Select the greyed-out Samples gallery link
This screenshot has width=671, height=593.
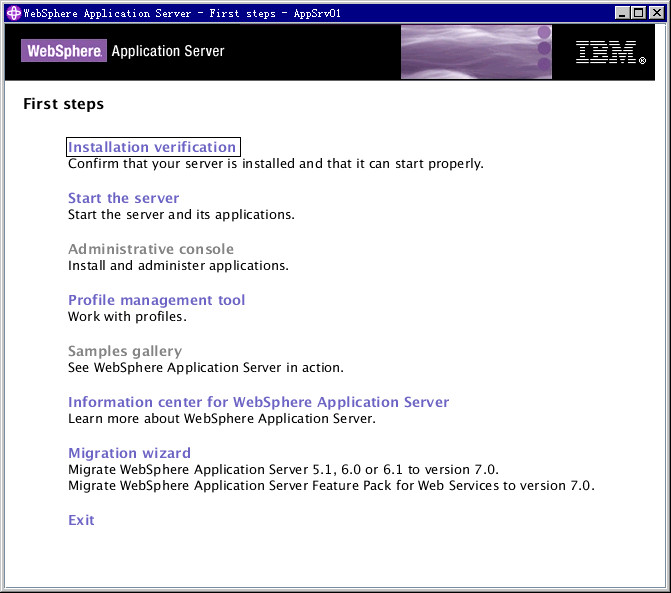pyautogui.click(x=124, y=351)
